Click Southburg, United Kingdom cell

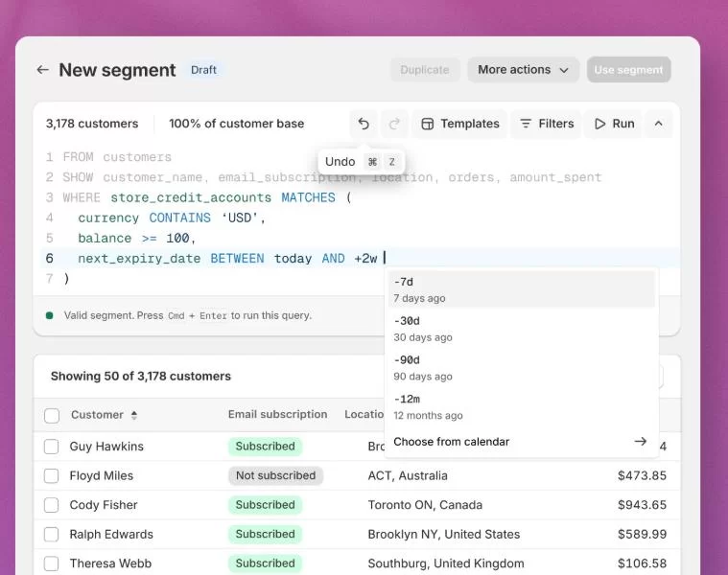446,563
